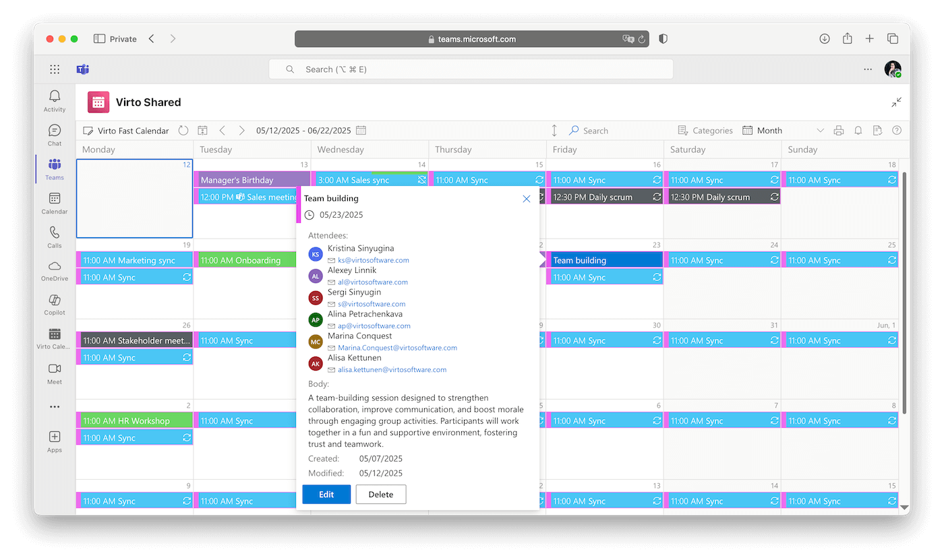This screenshot has height=560, width=944.
Task: Open the Teams app in the sidebar
Action: point(54,168)
